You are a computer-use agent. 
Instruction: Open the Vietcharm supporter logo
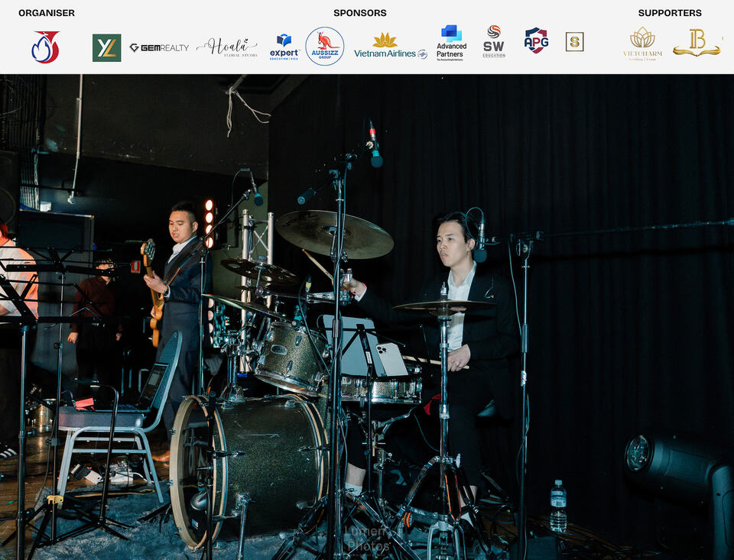pos(642,44)
